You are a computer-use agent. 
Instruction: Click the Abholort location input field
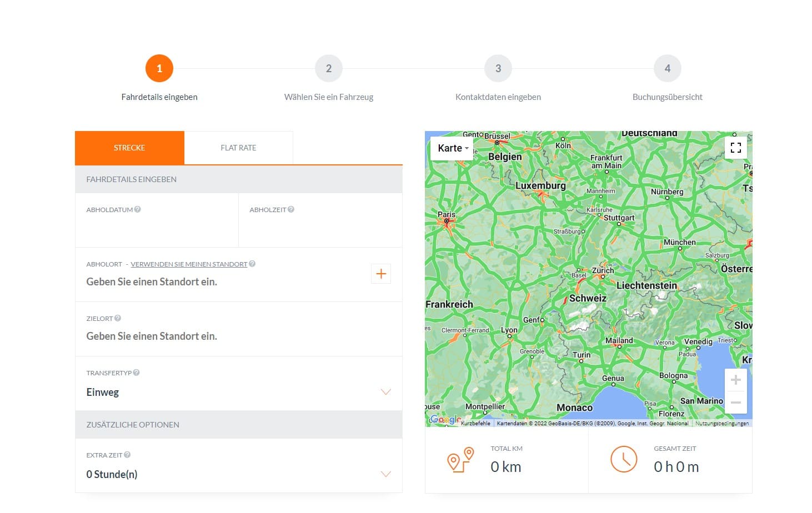click(x=222, y=282)
